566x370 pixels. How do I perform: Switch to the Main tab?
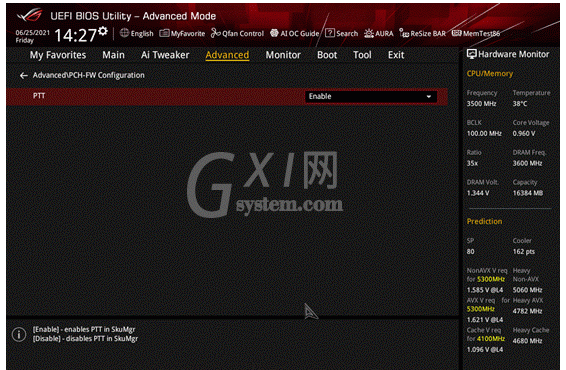[x=113, y=55]
